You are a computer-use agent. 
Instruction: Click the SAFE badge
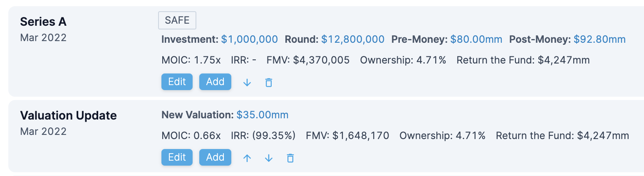click(x=177, y=20)
